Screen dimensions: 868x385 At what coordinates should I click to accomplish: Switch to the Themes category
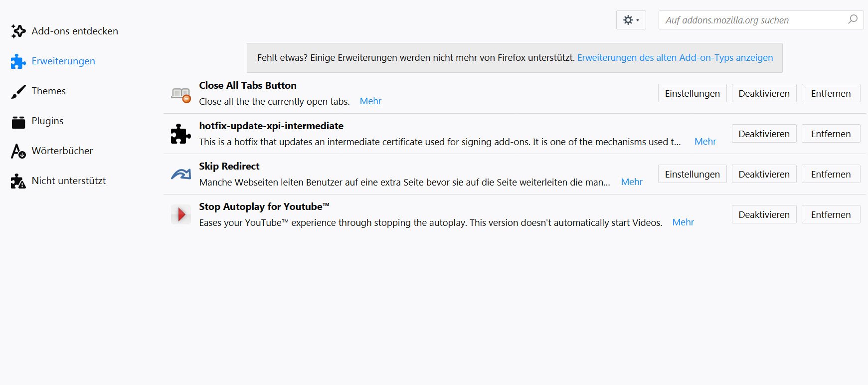pos(48,91)
